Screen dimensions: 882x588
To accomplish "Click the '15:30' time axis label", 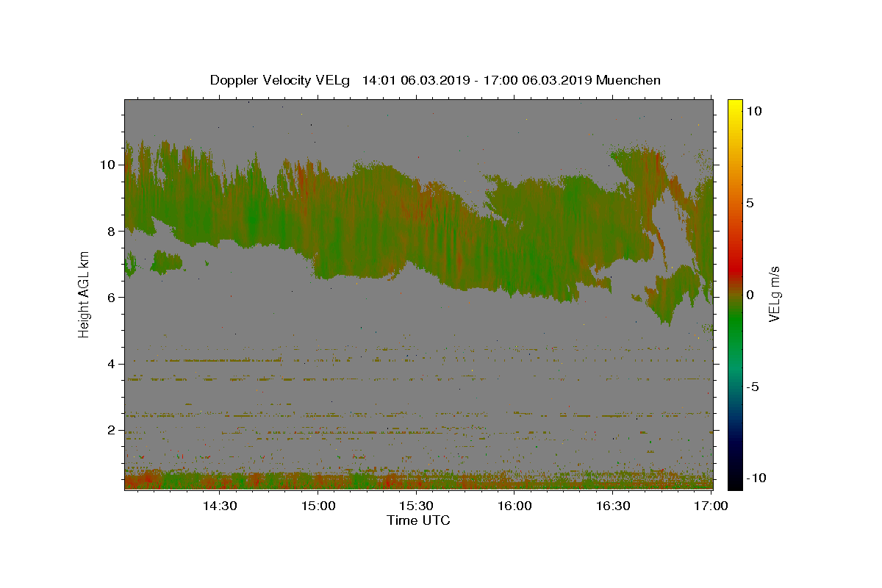I will coord(416,506).
